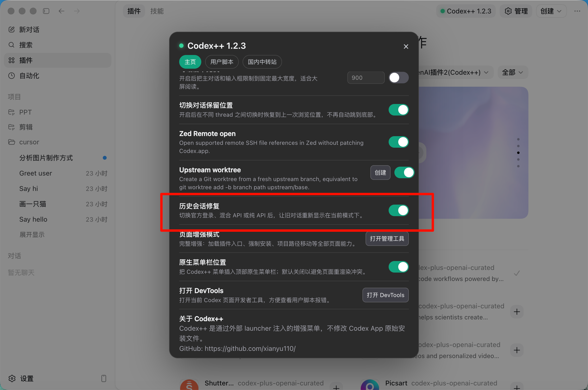Click the sidebar toggle icon in title bar

click(x=46, y=11)
